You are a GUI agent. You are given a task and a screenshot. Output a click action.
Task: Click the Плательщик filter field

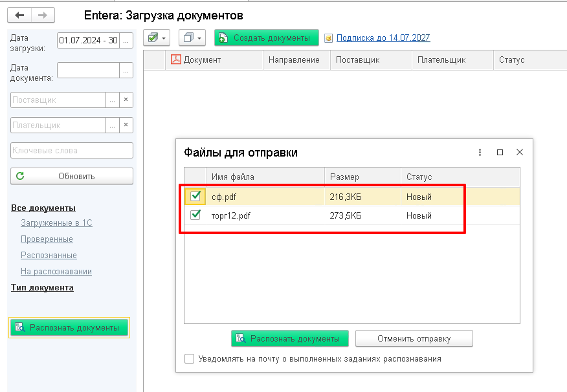pos(58,125)
